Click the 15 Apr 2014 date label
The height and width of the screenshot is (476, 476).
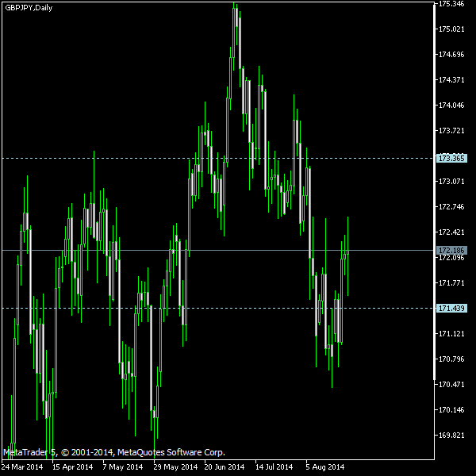tap(72, 466)
